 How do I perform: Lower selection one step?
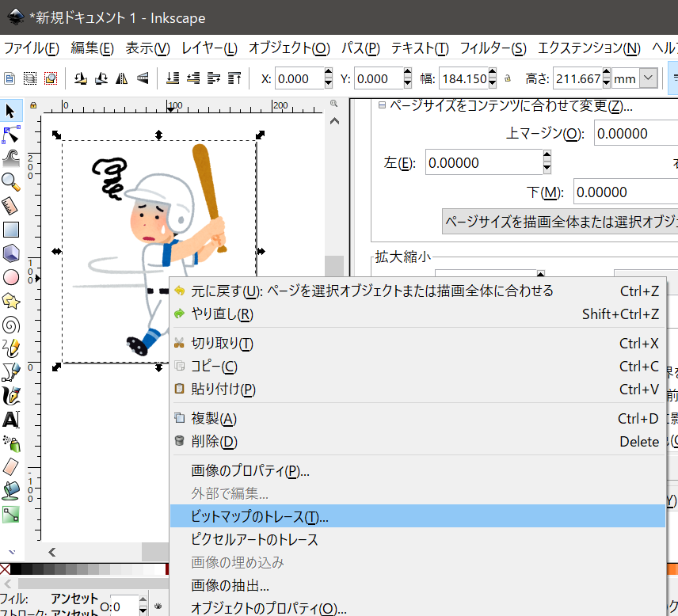coord(193,78)
